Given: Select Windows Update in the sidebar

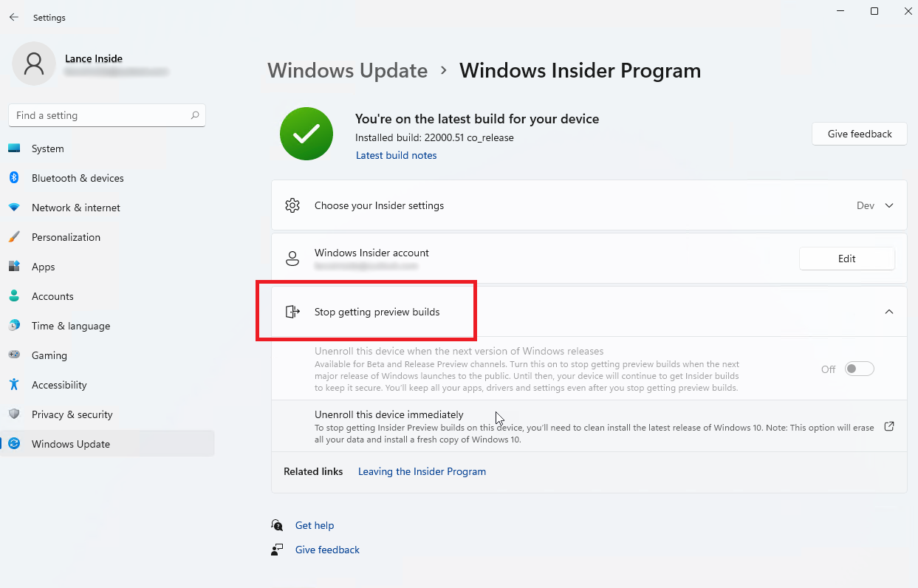Looking at the screenshot, I should click(x=108, y=444).
